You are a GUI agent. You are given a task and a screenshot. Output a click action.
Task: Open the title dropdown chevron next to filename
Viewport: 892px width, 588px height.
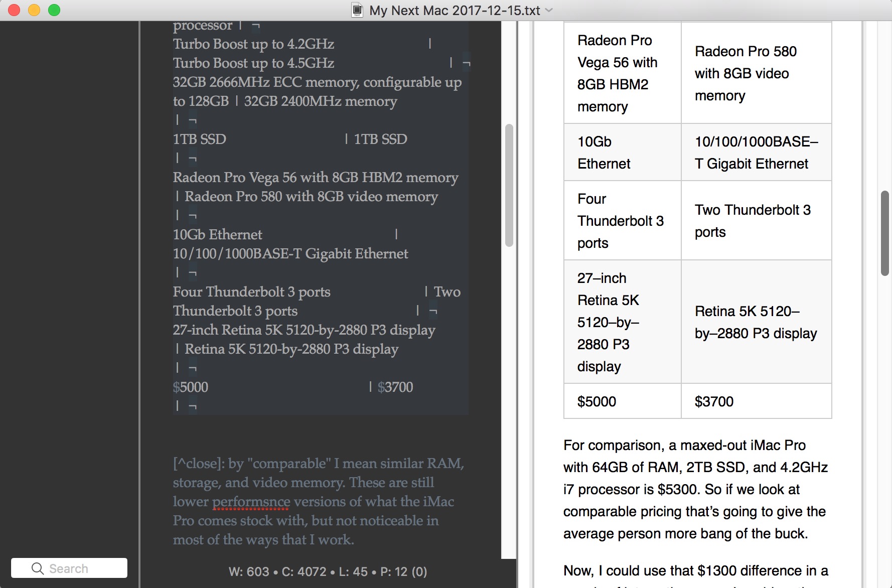point(549,10)
